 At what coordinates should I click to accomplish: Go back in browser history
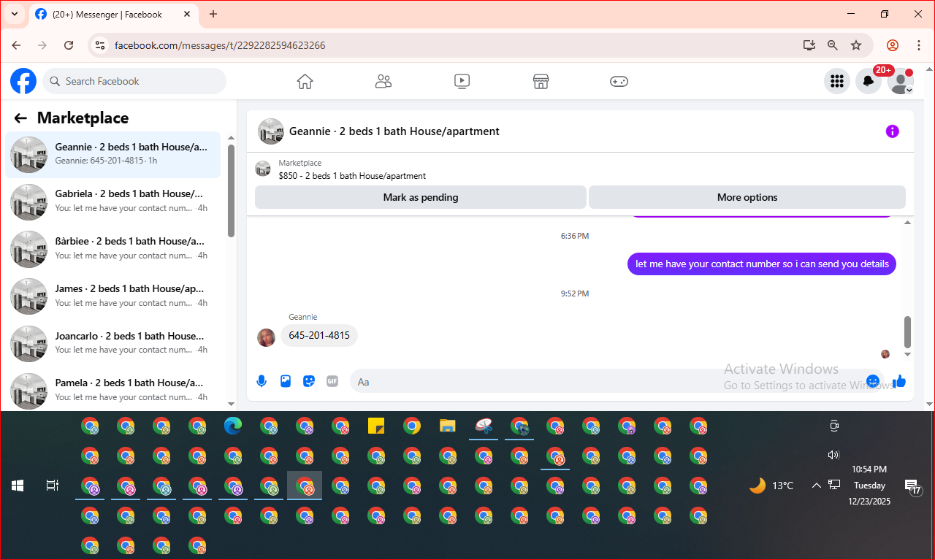[x=16, y=45]
